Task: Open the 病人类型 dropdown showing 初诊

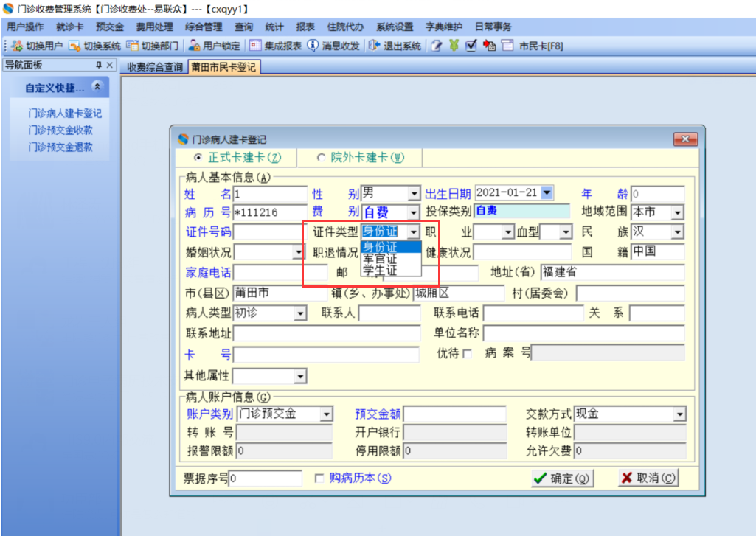Action: pos(300,313)
